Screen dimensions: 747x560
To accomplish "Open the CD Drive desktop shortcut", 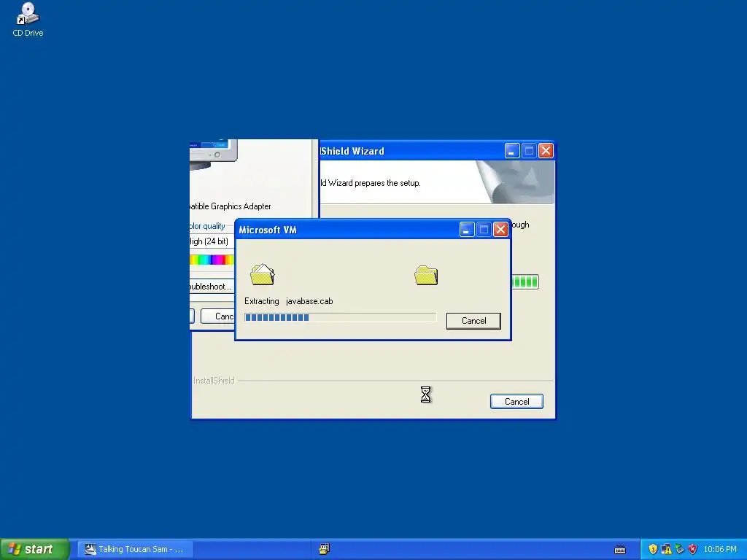I will [28, 20].
